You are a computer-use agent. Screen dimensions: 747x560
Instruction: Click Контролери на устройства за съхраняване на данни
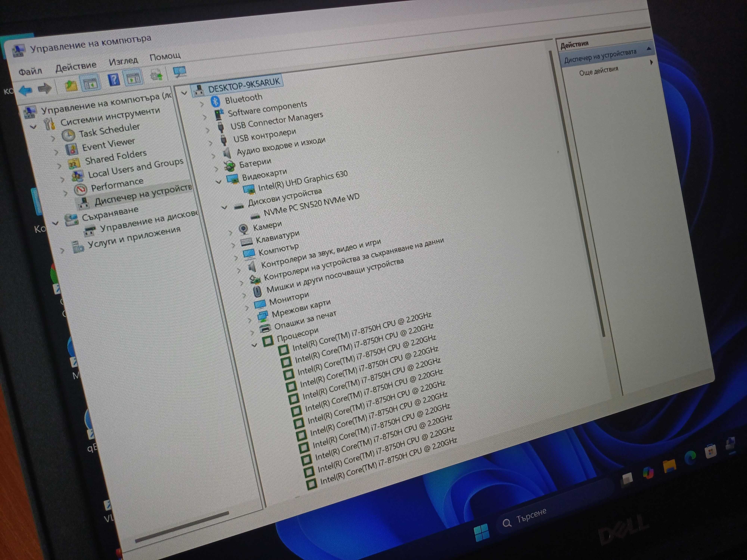pos(354,259)
